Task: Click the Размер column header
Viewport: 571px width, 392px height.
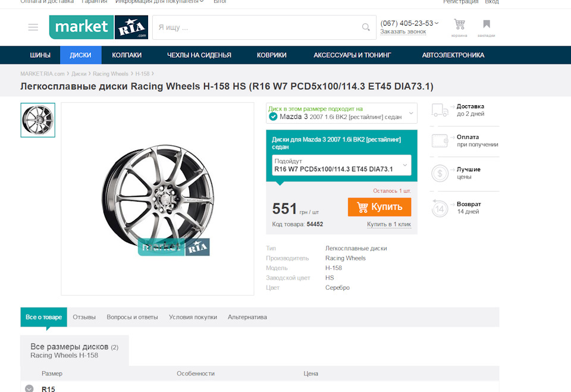Action: (x=52, y=374)
